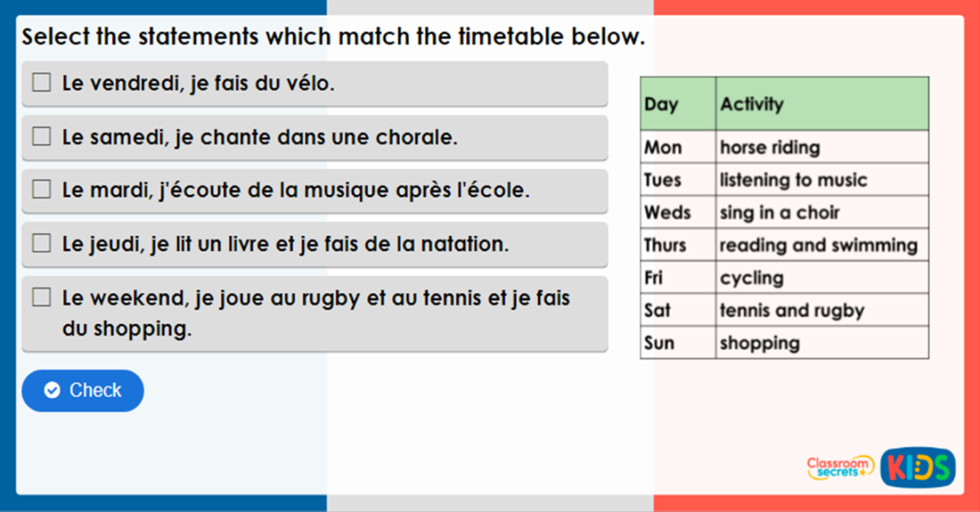Click the sing in a choir cell

click(822, 212)
